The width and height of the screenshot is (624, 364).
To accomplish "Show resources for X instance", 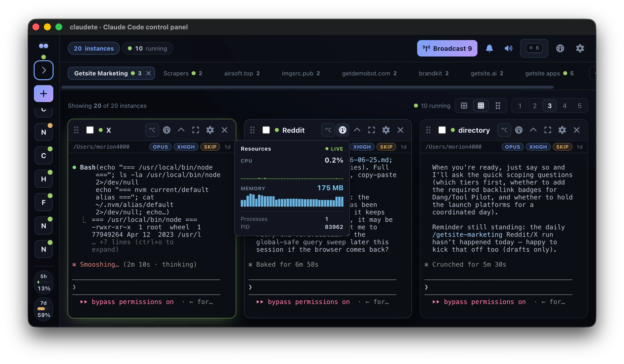I will pyautogui.click(x=167, y=130).
